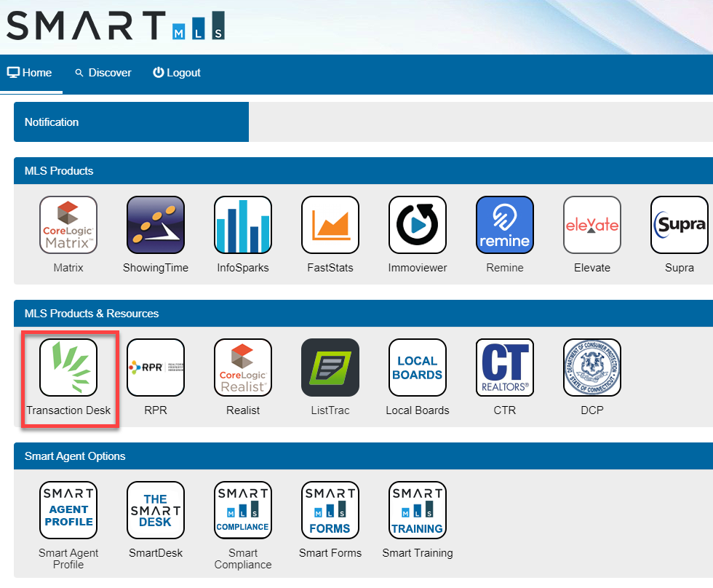The height and width of the screenshot is (588, 713).
Task: Open the highlighted Transaction Desk icon
Action: (x=68, y=367)
